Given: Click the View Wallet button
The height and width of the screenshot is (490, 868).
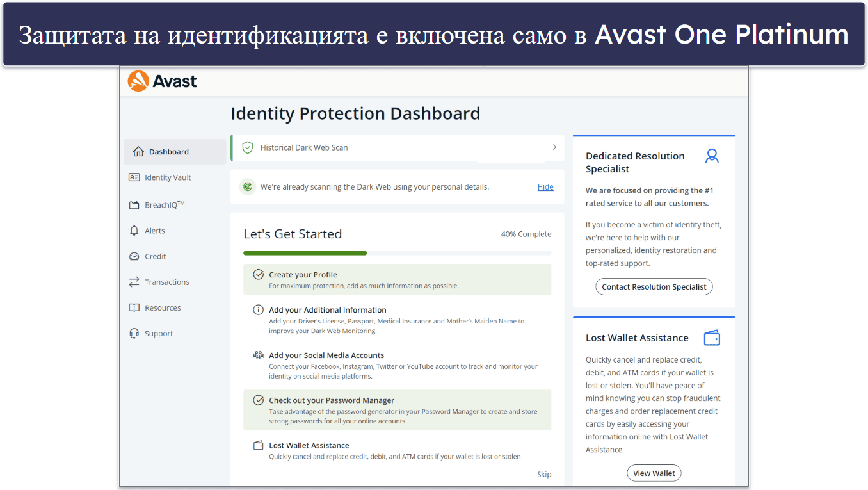Looking at the screenshot, I should click(654, 473).
